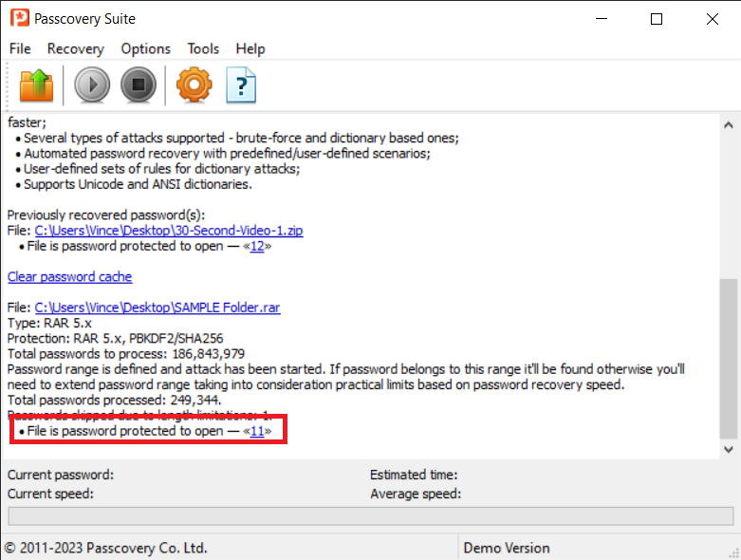Minimize the Passcovery Suite window
This screenshot has height=560, width=741.
point(602,19)
